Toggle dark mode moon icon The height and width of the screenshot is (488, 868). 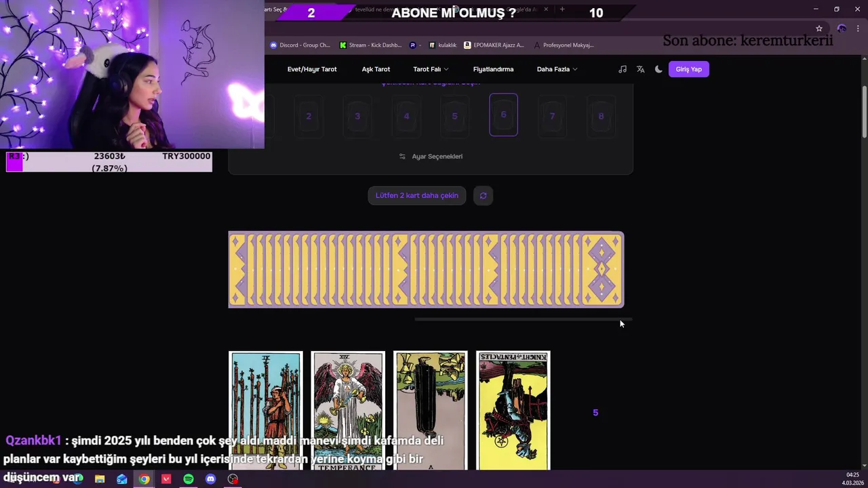pos(658,69)
